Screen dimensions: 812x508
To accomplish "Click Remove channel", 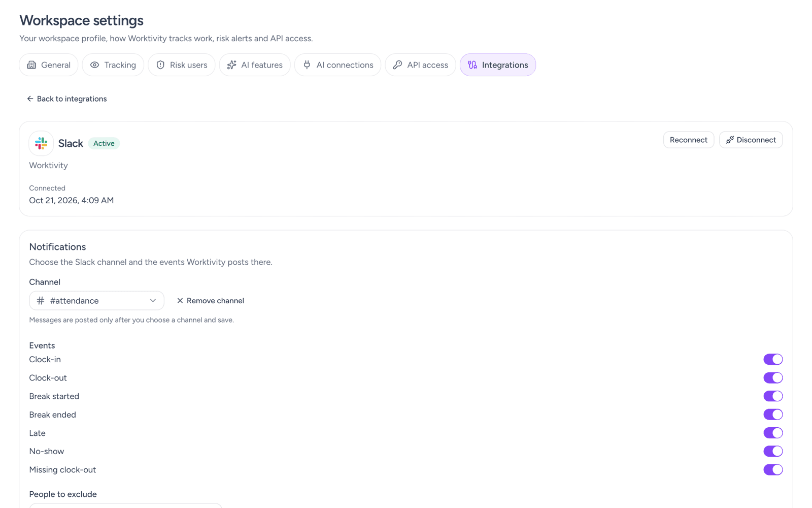I will (210, 301).
